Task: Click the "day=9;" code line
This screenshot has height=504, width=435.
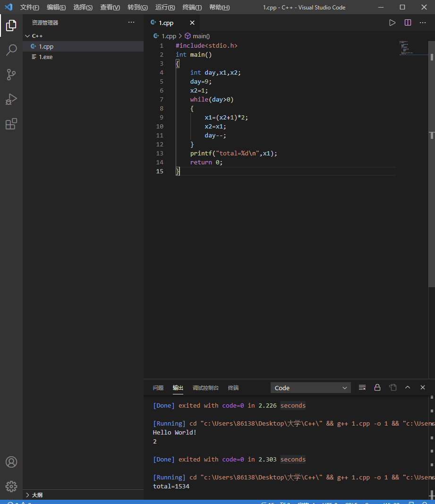Action: [x=201, y=82]
